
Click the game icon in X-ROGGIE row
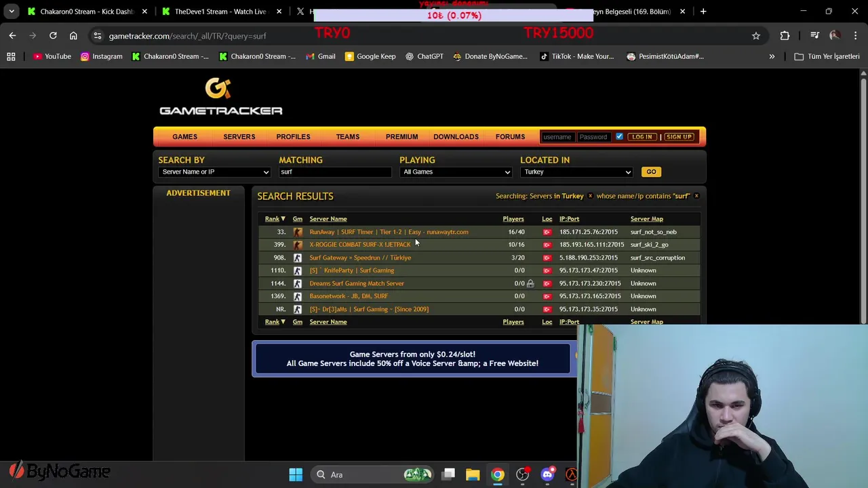298,245
